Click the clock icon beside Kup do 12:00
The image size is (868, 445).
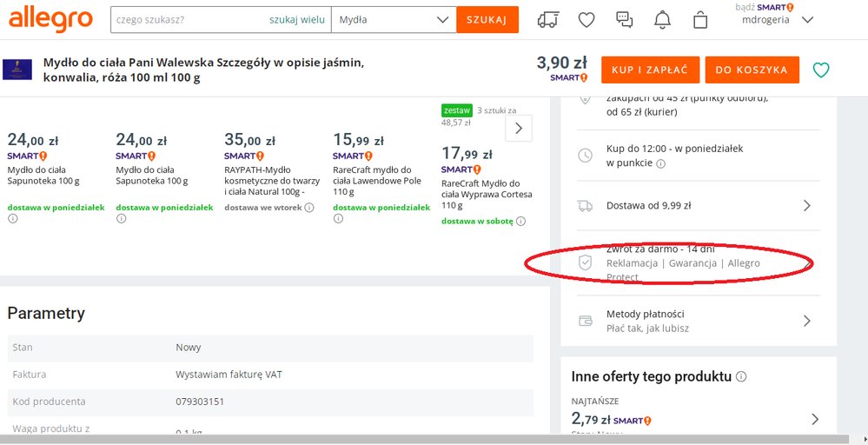coord(585,156)
